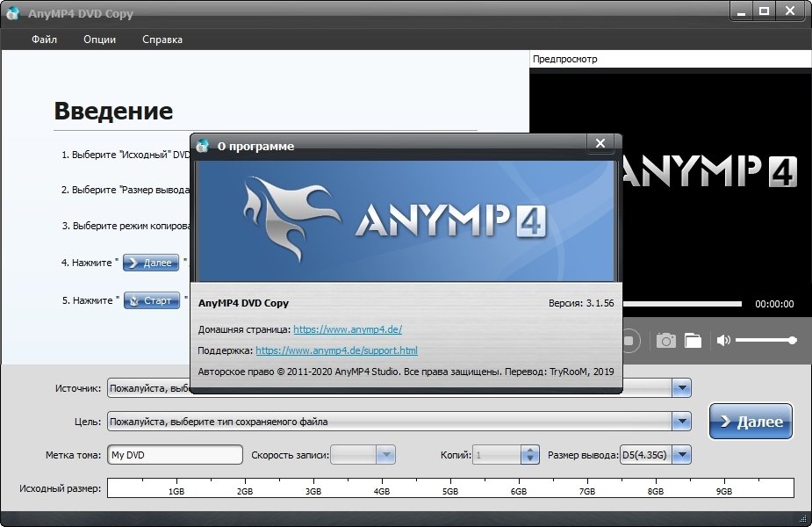Open the Справка menu
Screen dimensions: 812x527
point(162,40)
